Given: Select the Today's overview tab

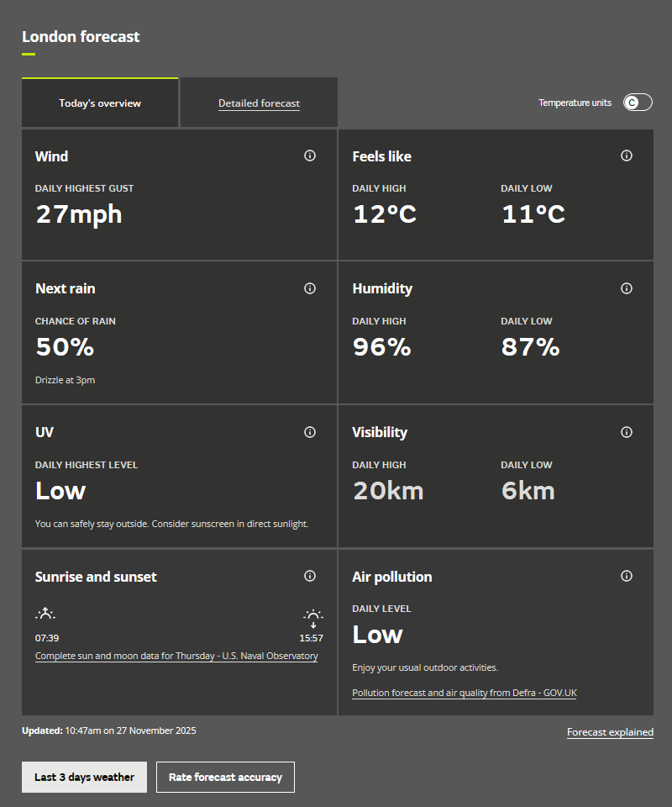Looking at the screenshot, I should click(x=100, y=103).
